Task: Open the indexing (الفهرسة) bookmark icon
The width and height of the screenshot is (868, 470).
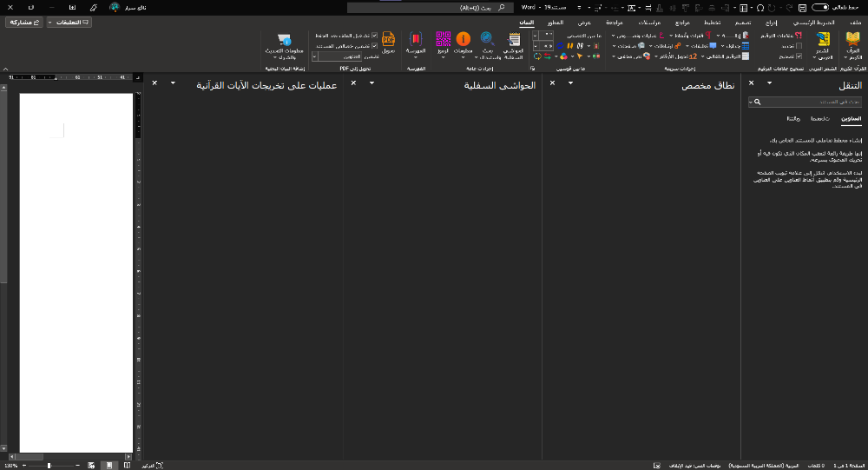Action: pyautogui.click(x=415, y=39)
